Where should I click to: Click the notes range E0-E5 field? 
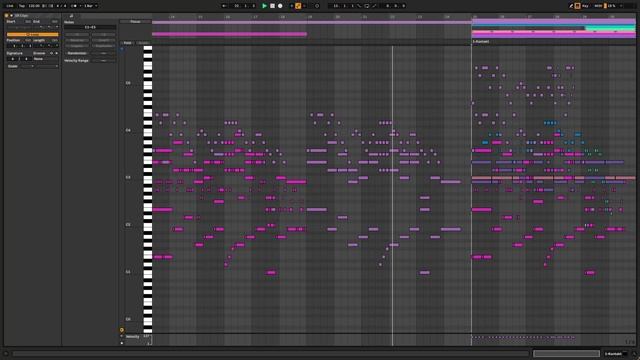pos(90,27)
